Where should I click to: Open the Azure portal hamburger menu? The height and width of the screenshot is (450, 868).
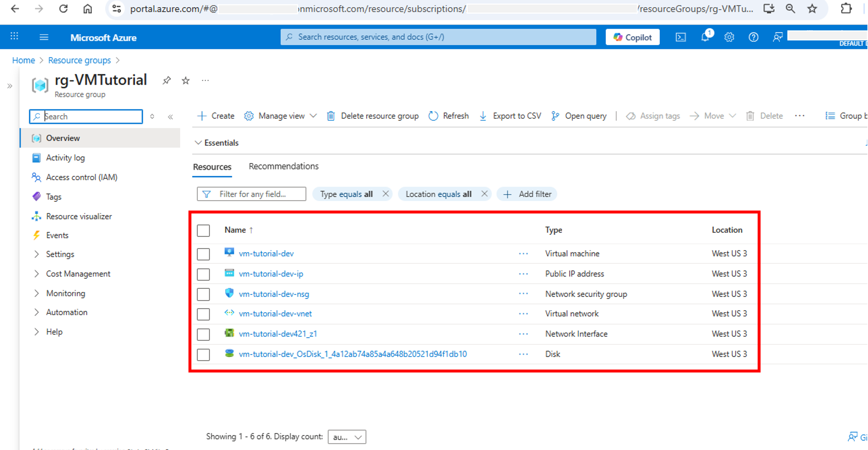(x=44, y=37)
